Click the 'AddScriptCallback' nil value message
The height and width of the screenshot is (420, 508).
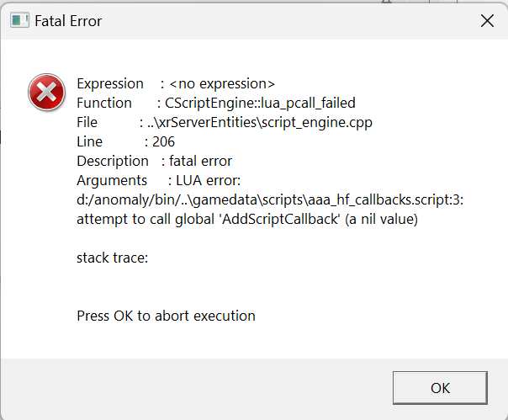247,220
